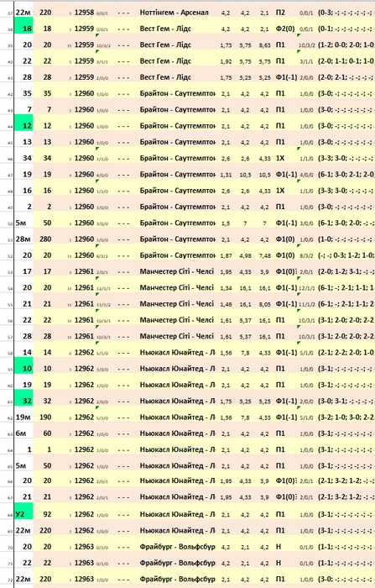Viewport: 375px width, 588px height.
Task: Select row 42 cell with value 35
Action: 47,93
